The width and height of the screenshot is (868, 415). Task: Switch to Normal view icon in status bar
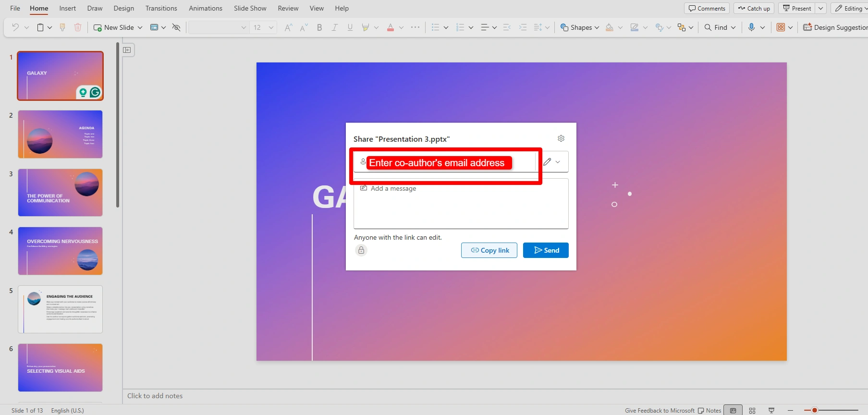coord(733,410)
